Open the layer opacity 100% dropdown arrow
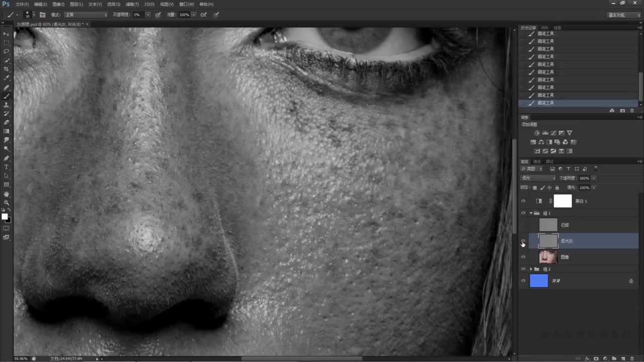 594,178
